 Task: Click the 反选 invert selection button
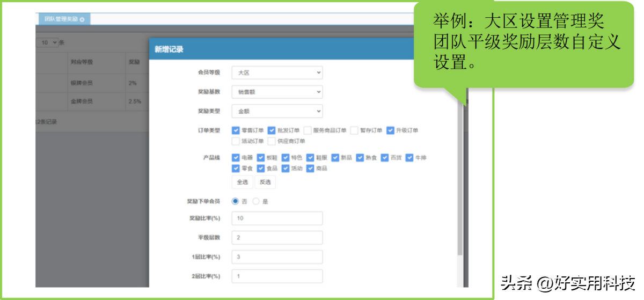pyautogui.click(x=265, y=182)
